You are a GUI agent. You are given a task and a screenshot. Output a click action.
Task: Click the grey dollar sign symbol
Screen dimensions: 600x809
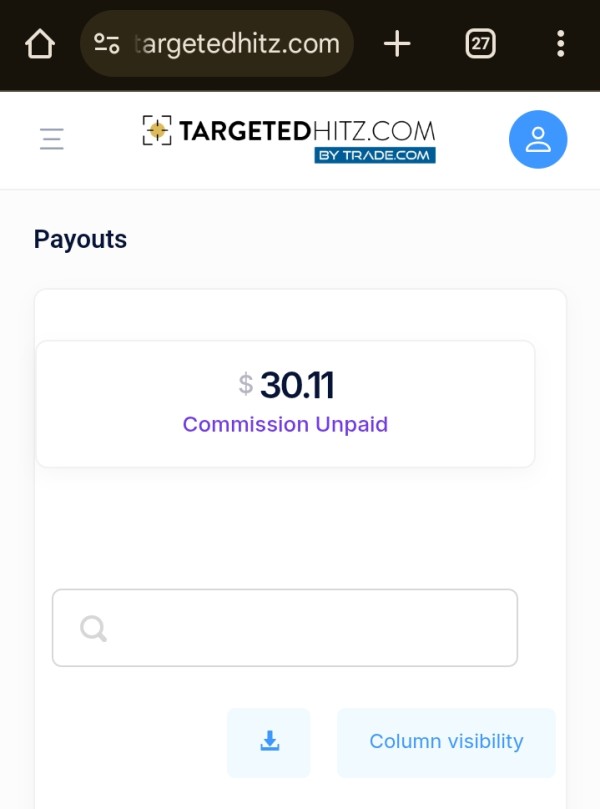tap(246, 384)
